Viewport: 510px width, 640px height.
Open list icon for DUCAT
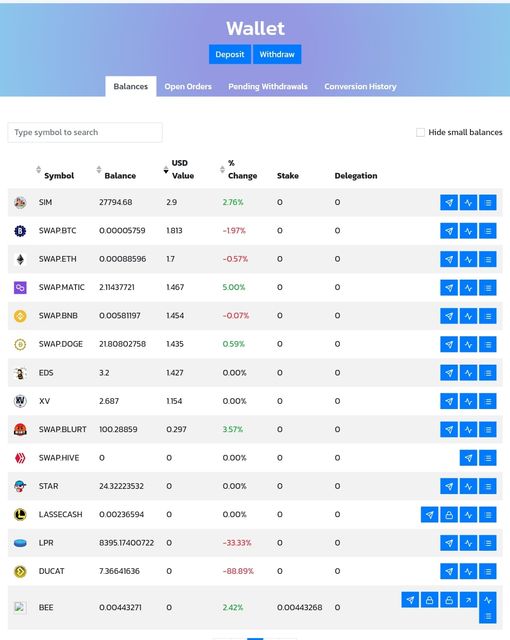click(x=488, y=571)
